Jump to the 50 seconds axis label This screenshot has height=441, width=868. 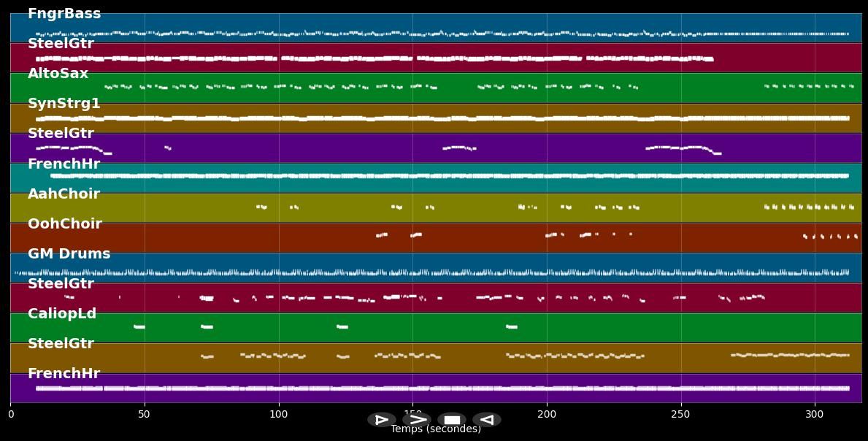pyautogui.click(x=144, y=415)
